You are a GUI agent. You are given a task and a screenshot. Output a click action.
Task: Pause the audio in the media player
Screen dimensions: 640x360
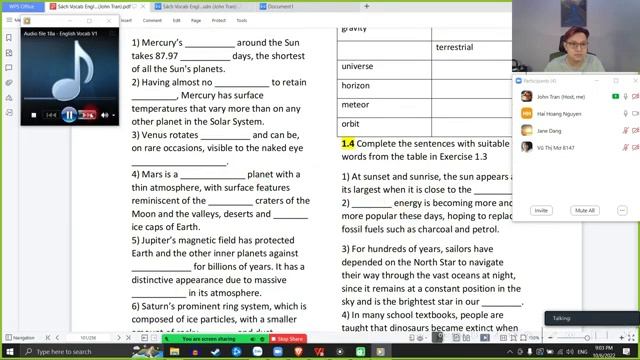[x=69, y=115]
